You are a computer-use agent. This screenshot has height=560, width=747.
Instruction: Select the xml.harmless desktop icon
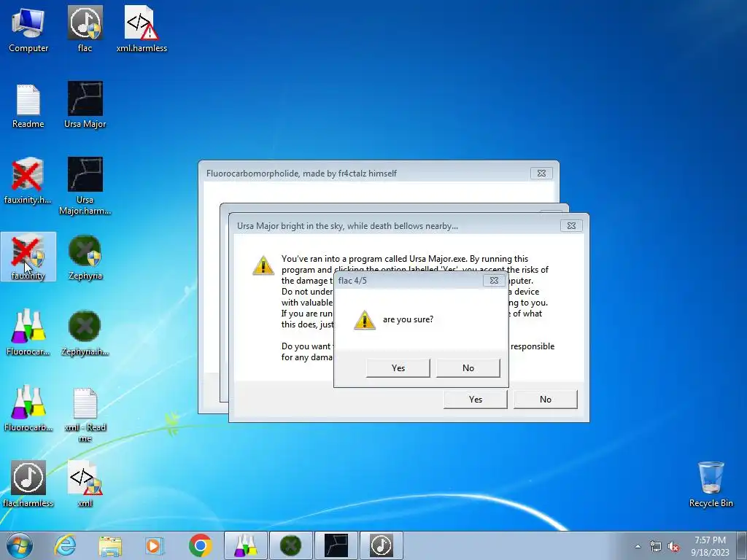[x=142, y=29]
